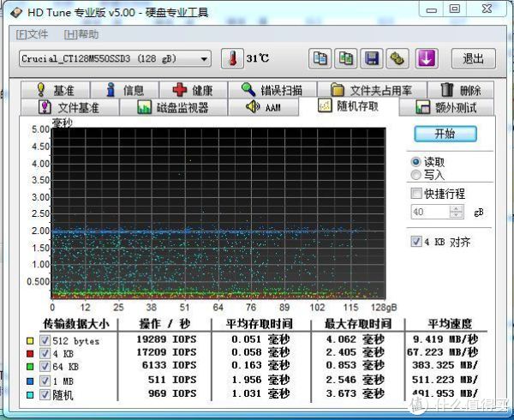This screenshot has width=514, height=420.
Task: Select the 写入 write radio button
Action: pyautogui.click(x=415, y=175)
